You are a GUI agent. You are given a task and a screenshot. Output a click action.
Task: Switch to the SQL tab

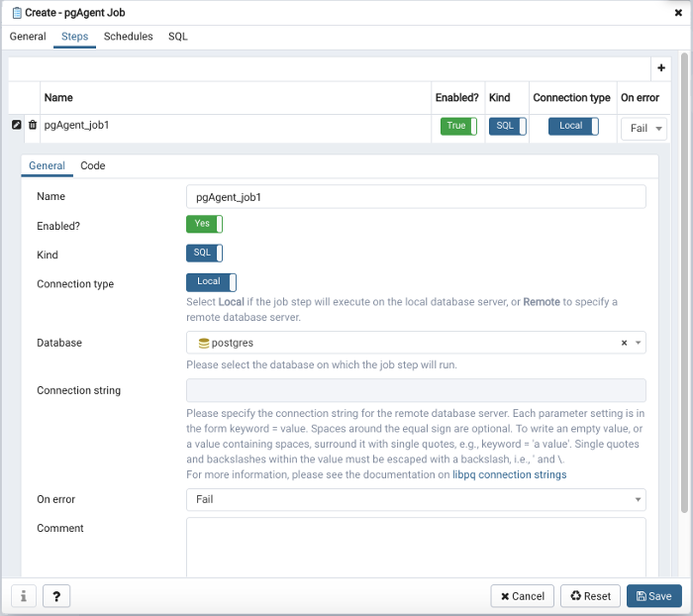coord(177,37)
